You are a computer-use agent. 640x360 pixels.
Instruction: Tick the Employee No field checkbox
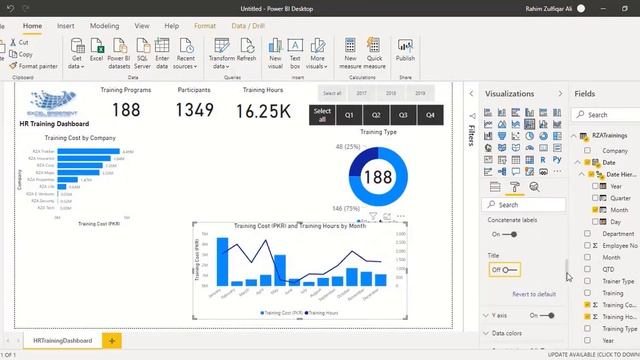587,245
